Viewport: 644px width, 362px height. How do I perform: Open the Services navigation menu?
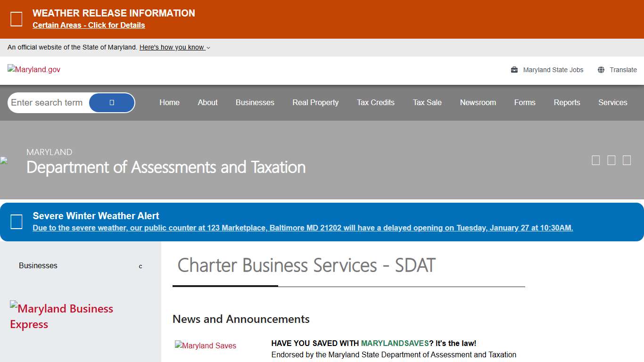click(613, 102)
